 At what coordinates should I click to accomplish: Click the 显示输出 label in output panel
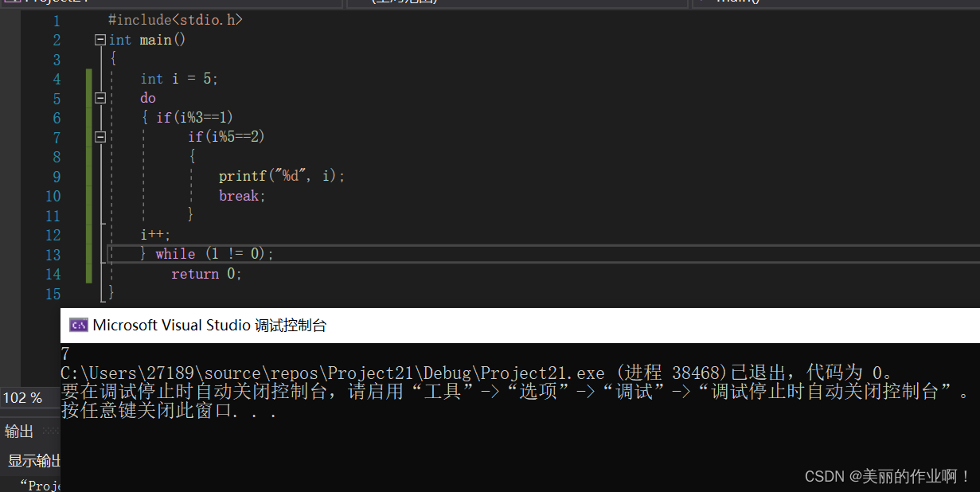click(x=33, y=461)
